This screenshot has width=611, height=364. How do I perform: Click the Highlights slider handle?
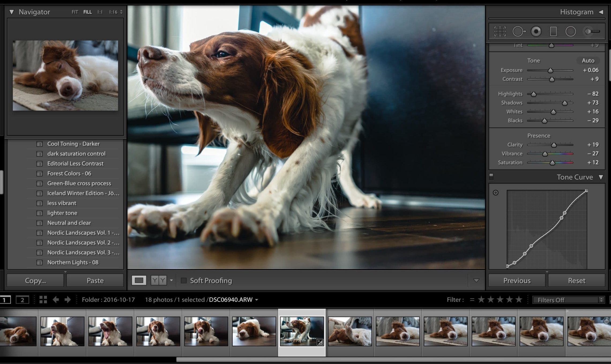(534, 94)
